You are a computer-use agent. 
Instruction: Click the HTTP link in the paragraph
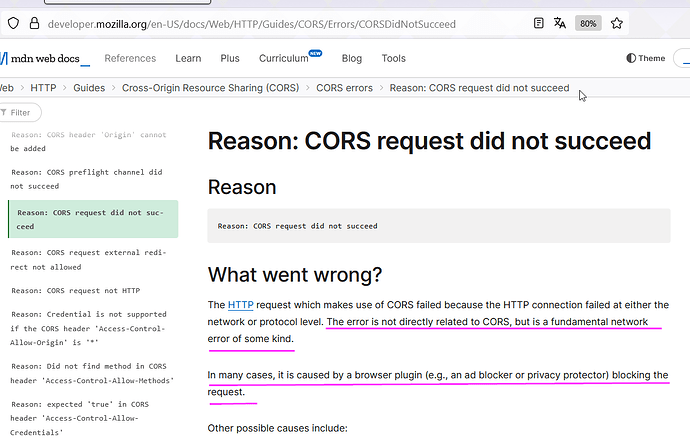click(240, 304)
